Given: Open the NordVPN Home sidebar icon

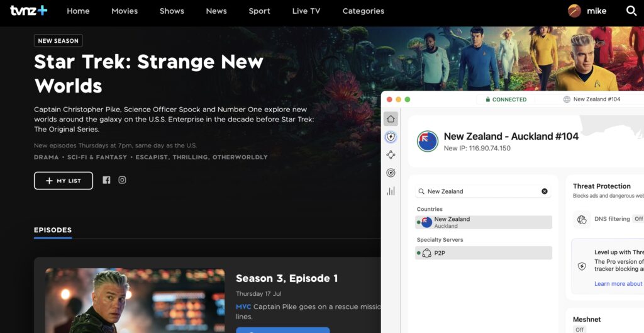Looking at the screenshot, I should click(391, 119).
